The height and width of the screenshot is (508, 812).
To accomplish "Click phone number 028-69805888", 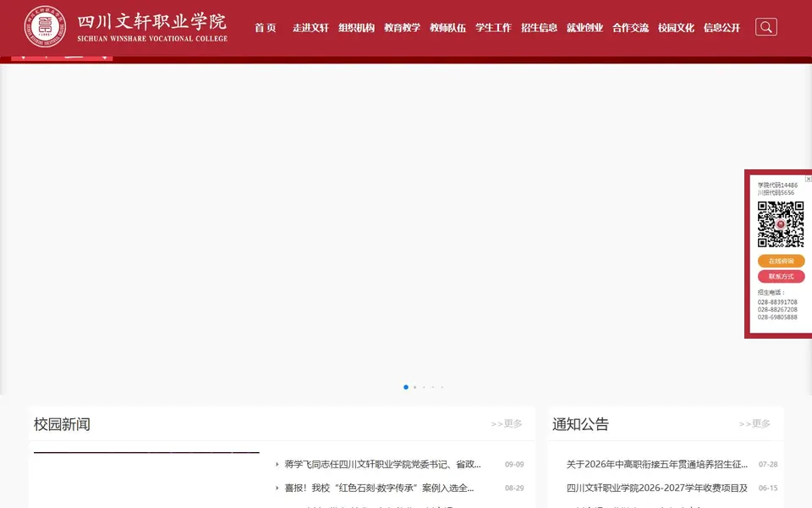I will click(x=777, y=317).
